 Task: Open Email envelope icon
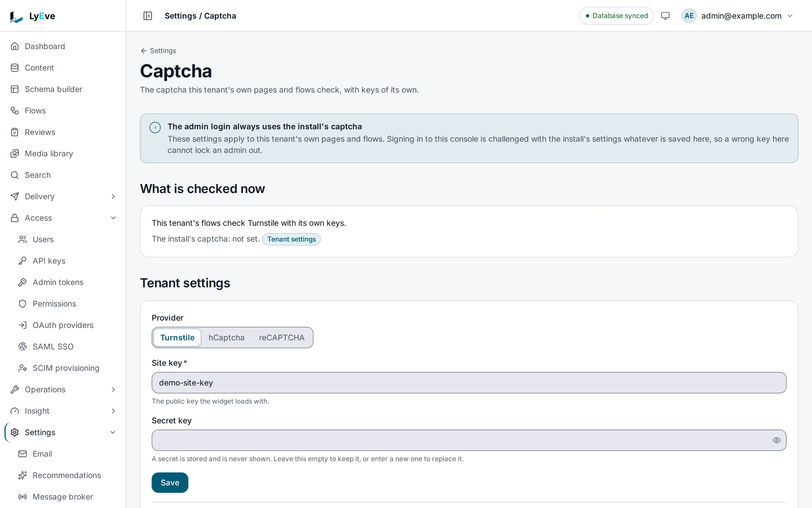pos(23,454)
